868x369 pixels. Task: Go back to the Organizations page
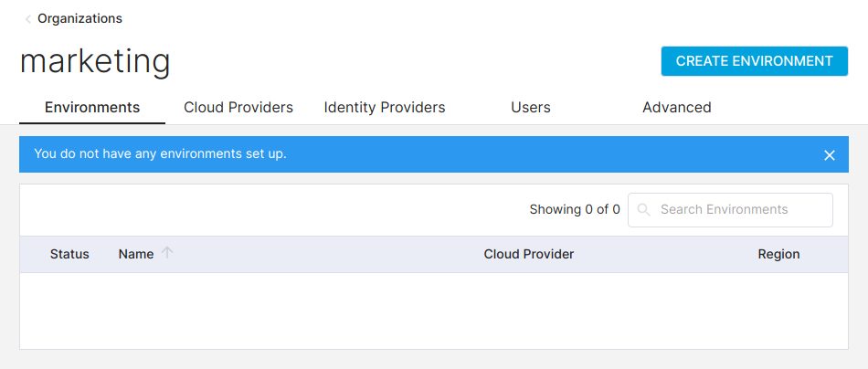79,18
